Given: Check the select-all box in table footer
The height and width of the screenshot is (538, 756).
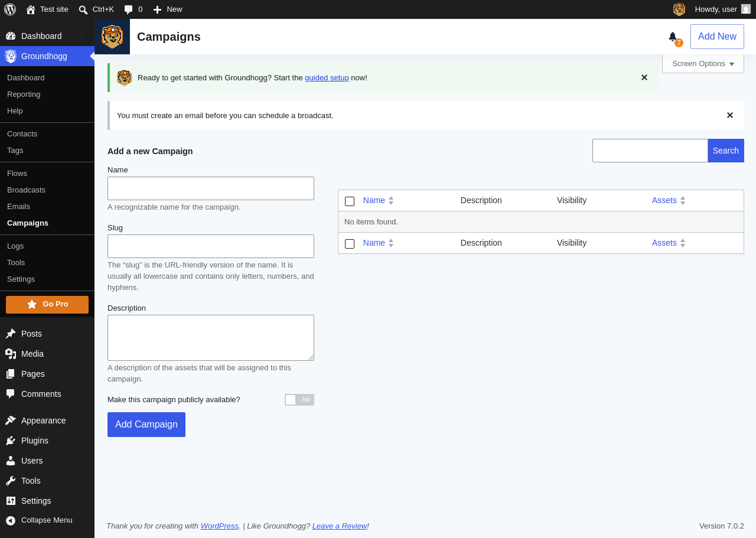Looking at the screenshot, I should pos(350,244).
